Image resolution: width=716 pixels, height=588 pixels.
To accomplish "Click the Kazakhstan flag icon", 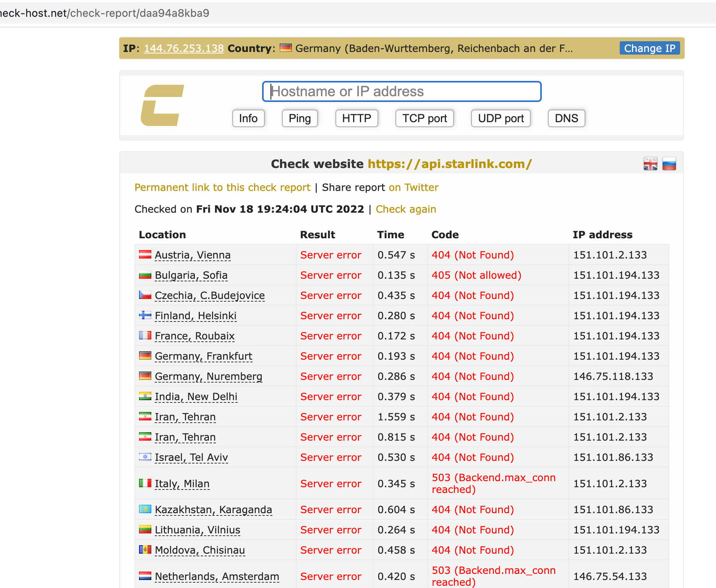I will (x=145, y=509).
